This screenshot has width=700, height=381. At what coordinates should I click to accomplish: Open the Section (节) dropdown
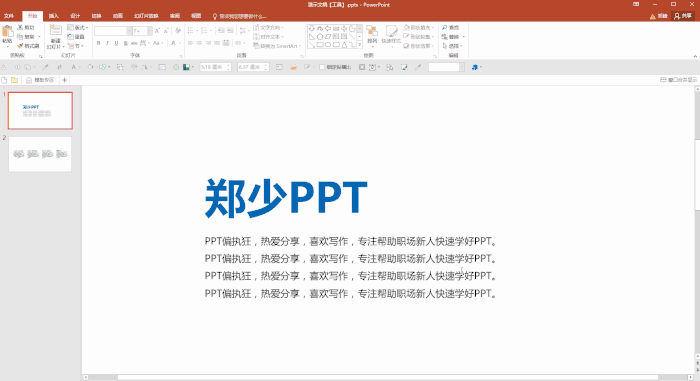[x=76, y=46]
